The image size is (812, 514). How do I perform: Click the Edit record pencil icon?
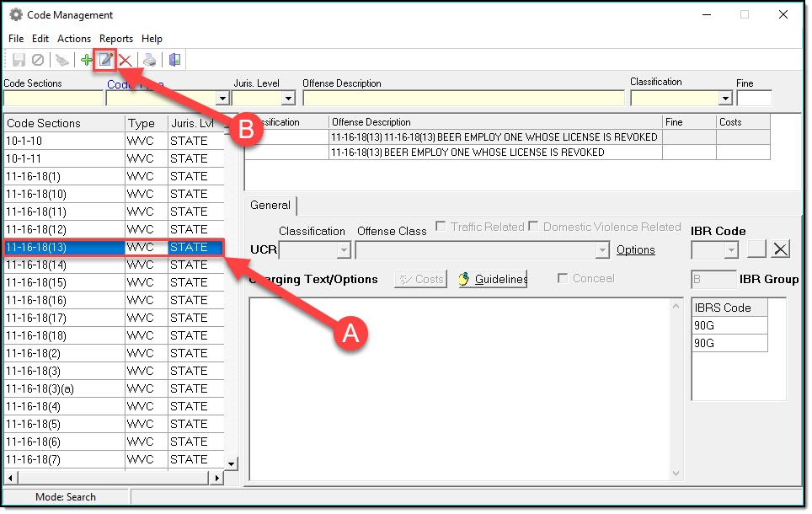105,60
